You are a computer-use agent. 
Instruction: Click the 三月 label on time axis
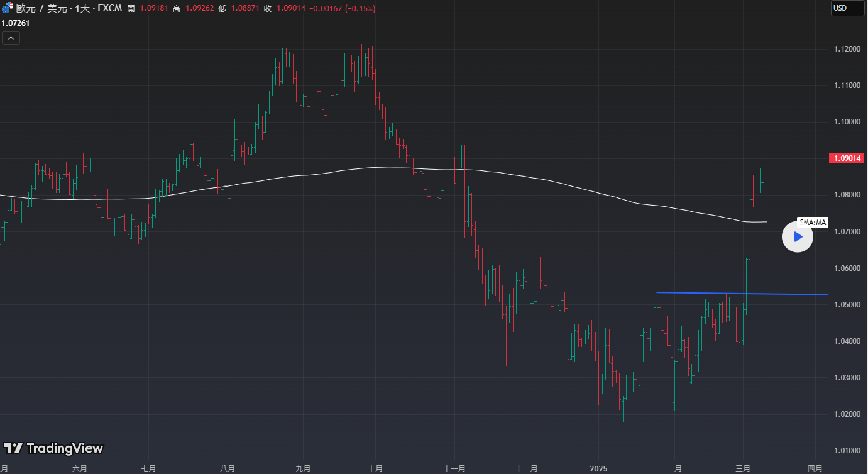[743, 468]
